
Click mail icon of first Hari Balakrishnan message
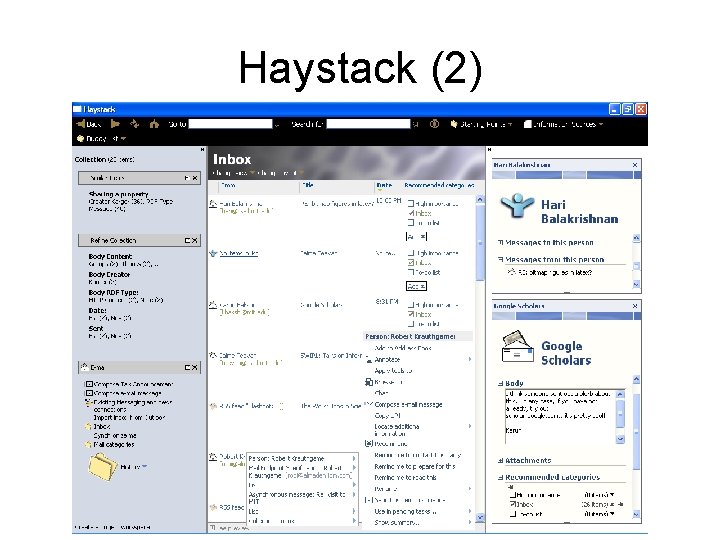coord(213,204)
